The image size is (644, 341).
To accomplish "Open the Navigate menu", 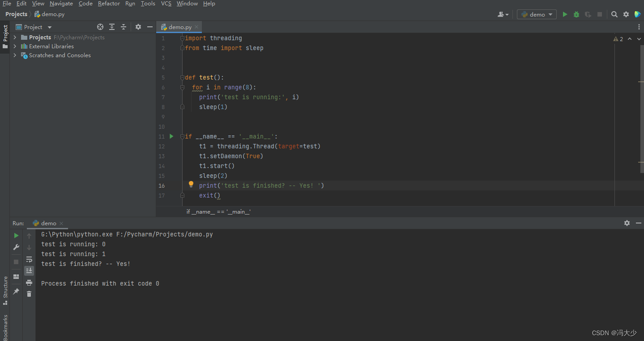I will point(61,4).
